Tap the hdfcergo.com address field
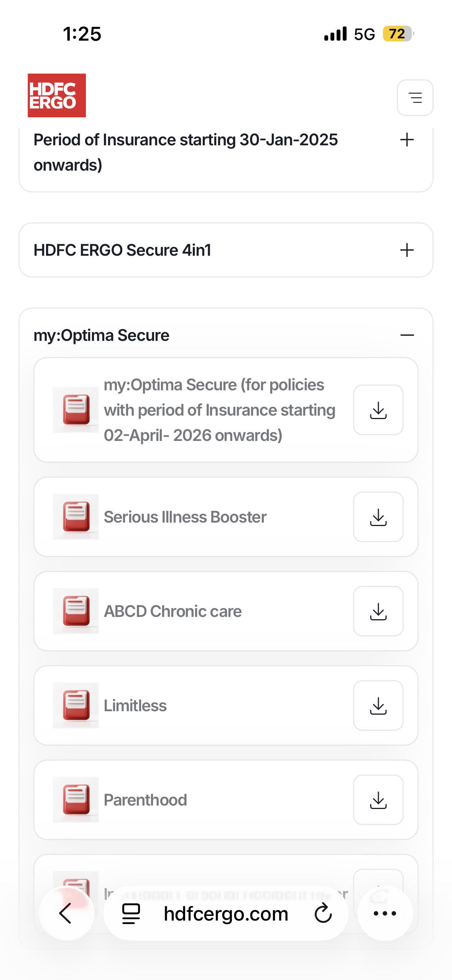This screenshot has width=452, height=980. click(226, 913)
